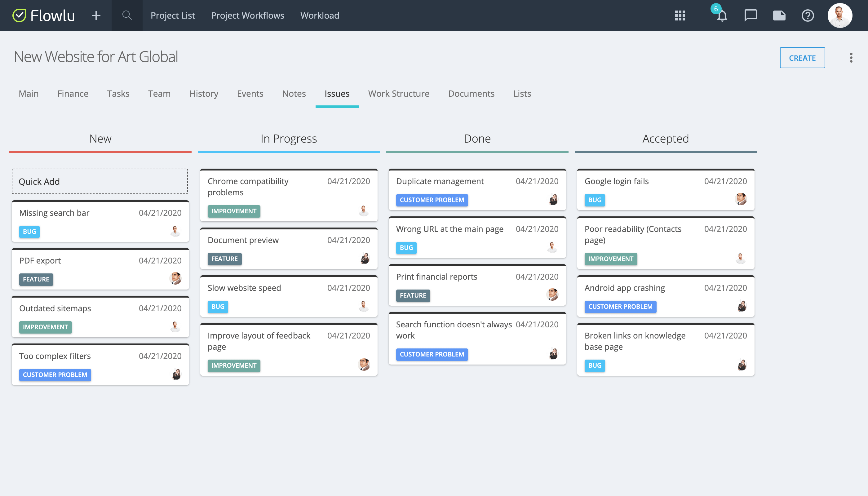Image resolution: width=868 pixels, height=496 pixels.
Task: Click the plus icon to create a new item
Action: click(x=96, y=15)
